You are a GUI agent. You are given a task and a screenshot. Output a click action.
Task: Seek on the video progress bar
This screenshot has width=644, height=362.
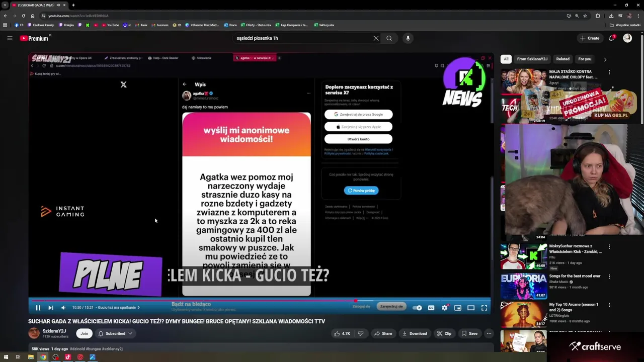259,301
